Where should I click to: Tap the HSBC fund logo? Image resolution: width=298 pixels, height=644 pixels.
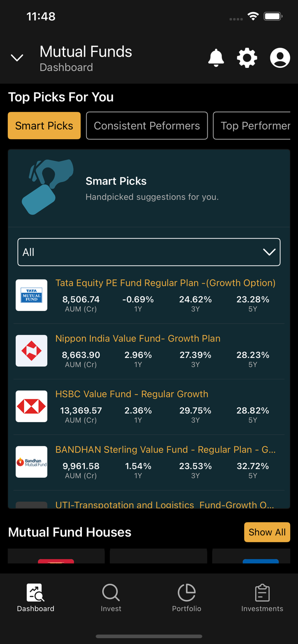pos(31,406)
